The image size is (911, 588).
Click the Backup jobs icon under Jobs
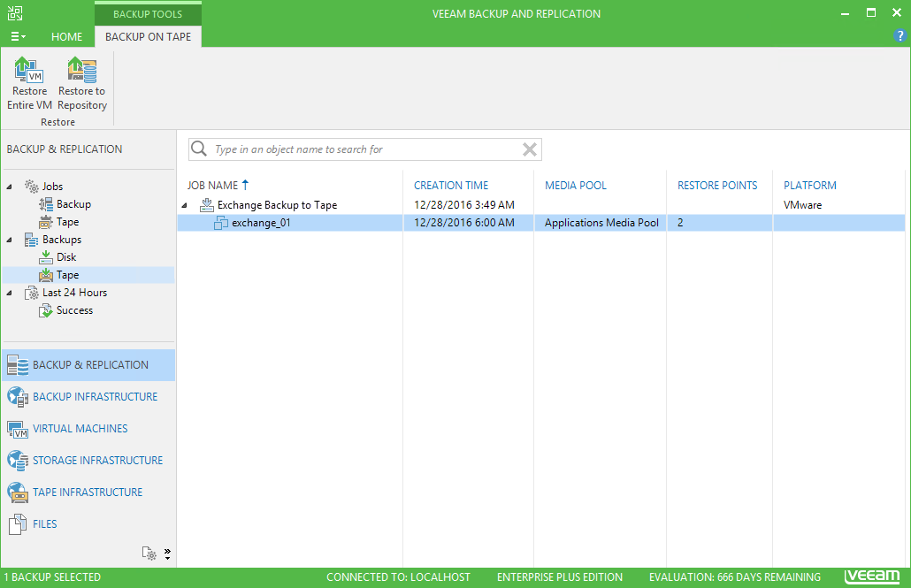coord(46,204)
